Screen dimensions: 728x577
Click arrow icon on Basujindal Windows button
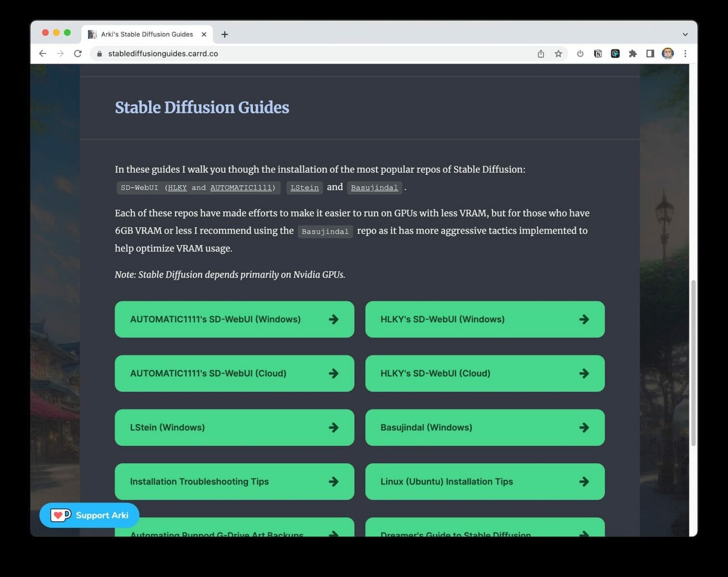[x=584, y=427]
